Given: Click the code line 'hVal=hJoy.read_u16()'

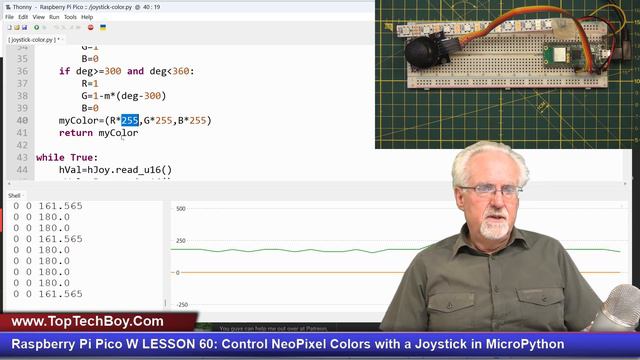Looking at the screenshot, I should (x=116, y=170).
